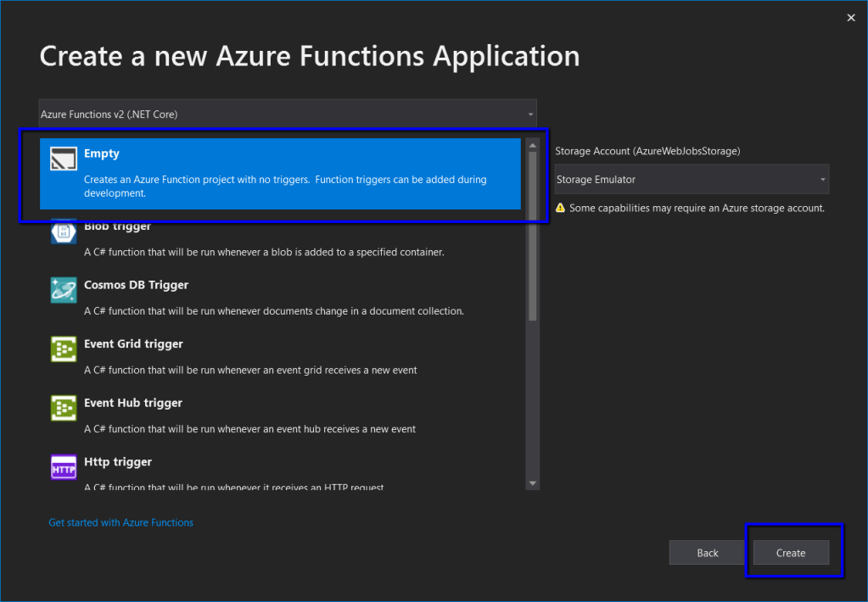
Task: Select the Cosmos DB Trigger icon
Action: pyautogui.click(x=63, y=289)
